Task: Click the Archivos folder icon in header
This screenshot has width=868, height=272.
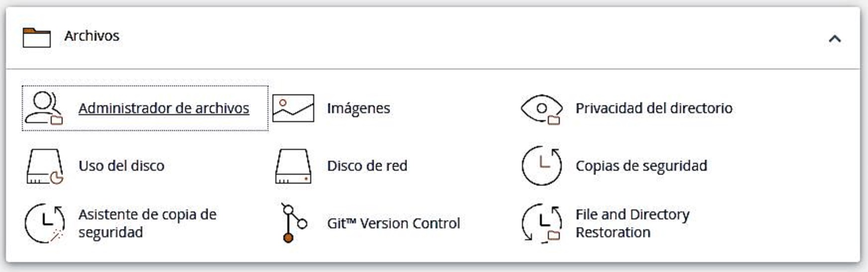Action: [x=37, y=37]
